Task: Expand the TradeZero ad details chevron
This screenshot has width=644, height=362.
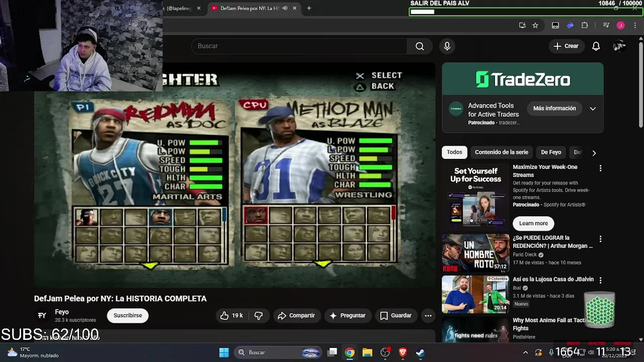Action: pos(593,109)
